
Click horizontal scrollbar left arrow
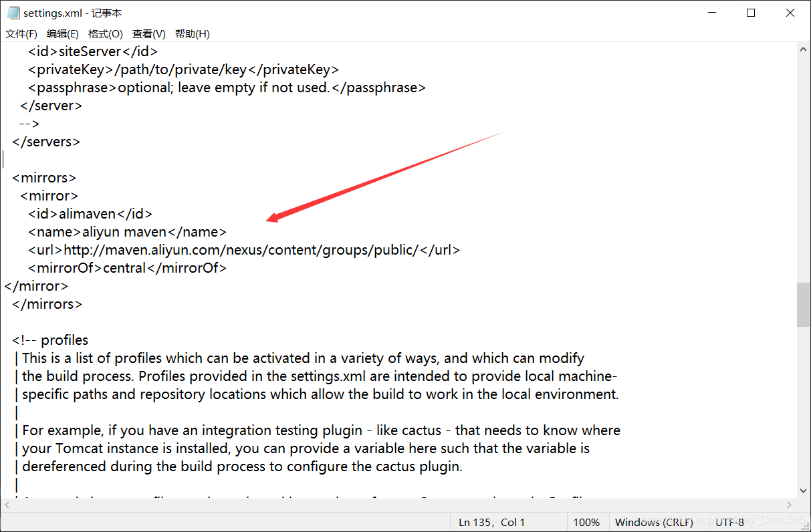tap(7, 506)
